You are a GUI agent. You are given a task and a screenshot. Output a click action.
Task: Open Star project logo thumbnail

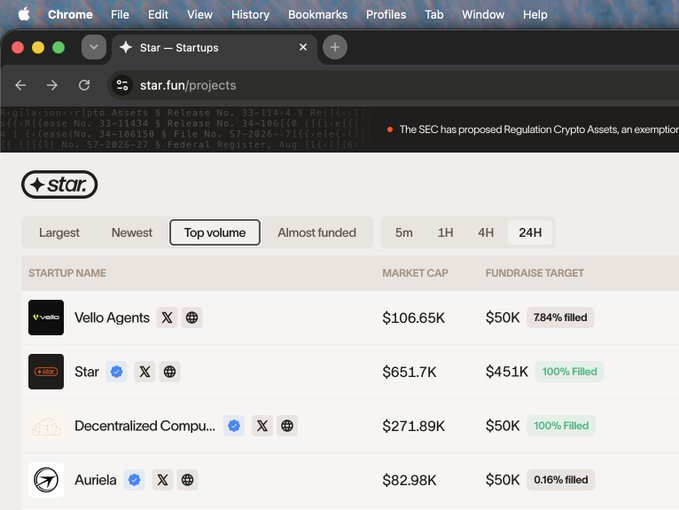click(x=46, y=371)
